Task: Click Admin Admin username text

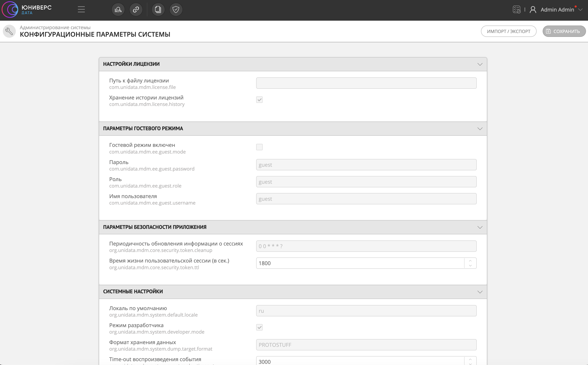Action: coord(557,10)
